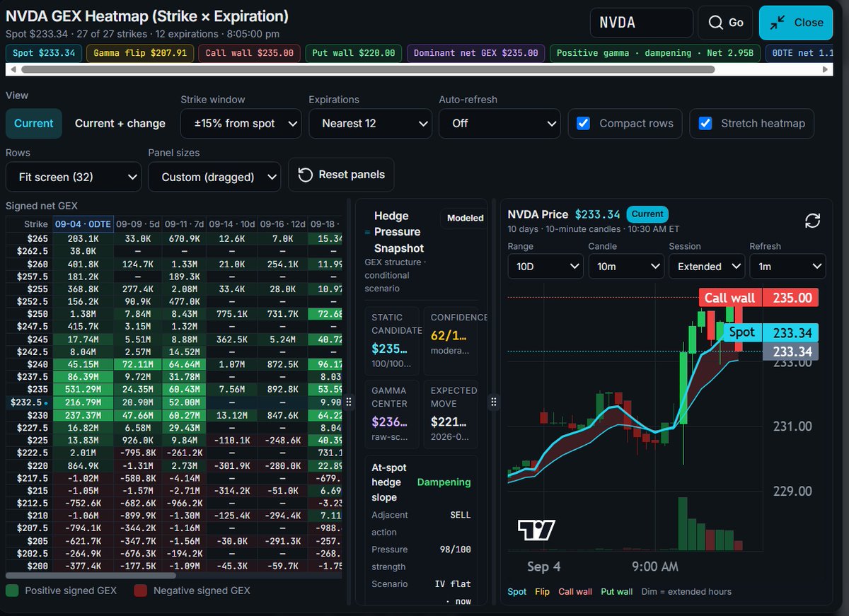Select the 09-11 7d expiration column header
Screen dimensions: 849x616
(x=185, y=224)
